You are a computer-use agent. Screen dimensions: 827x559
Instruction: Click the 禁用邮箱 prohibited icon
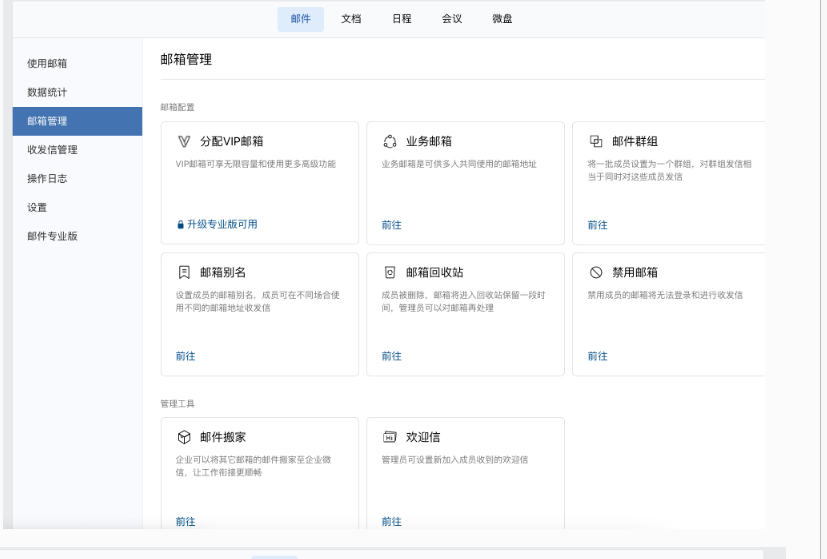coord(596,272)
